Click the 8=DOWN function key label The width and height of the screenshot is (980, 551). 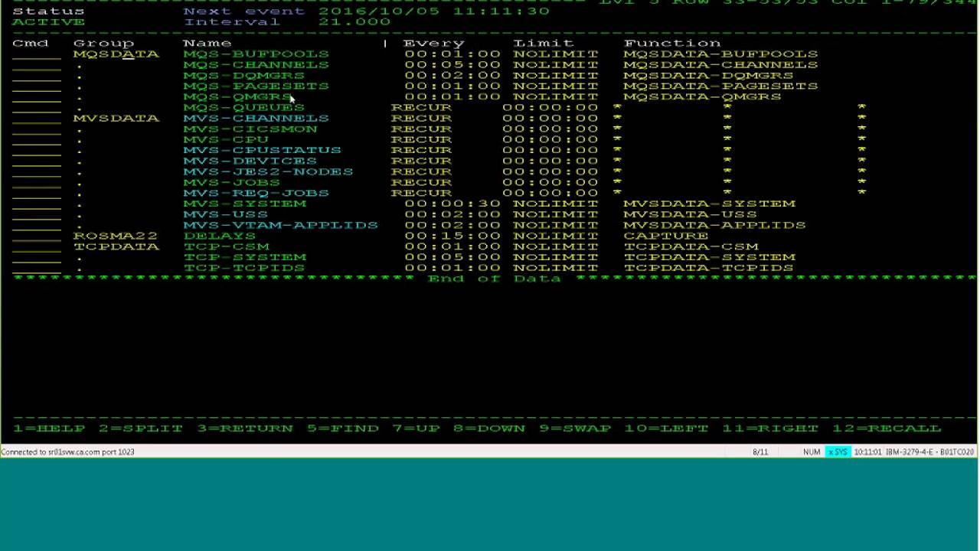click(489, 429)
